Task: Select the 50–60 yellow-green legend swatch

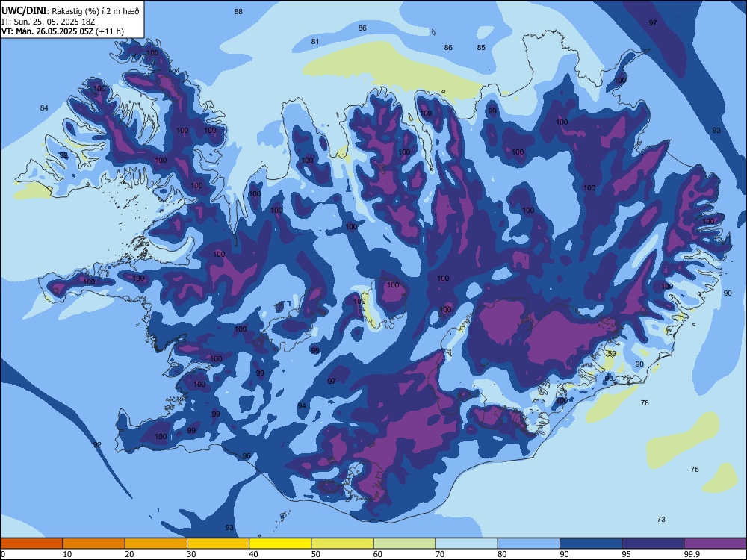Action: [x=342, y=544]
